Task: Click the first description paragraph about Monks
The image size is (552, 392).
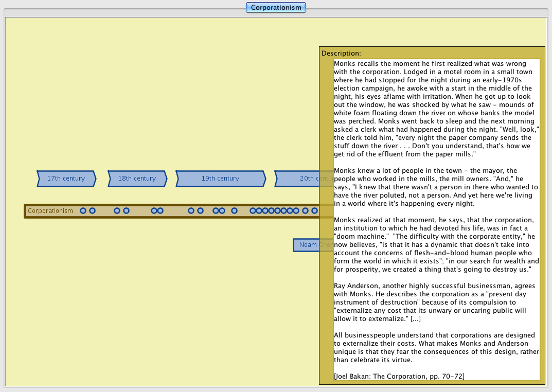Action: (x=435, y=108)
